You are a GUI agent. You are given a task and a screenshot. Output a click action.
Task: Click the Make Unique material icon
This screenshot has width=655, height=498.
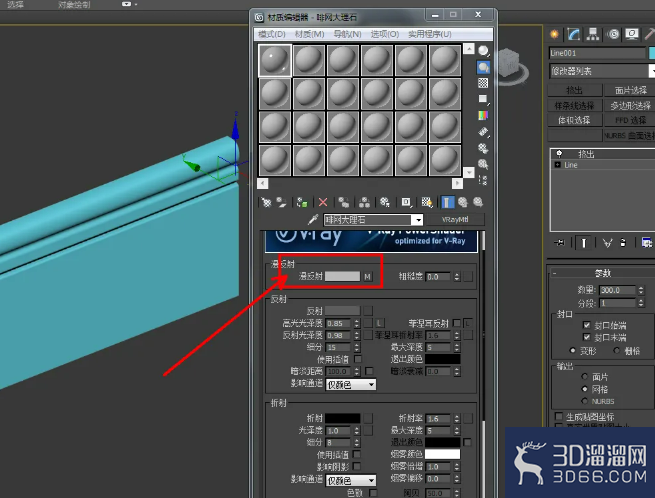tap(364, 203)
